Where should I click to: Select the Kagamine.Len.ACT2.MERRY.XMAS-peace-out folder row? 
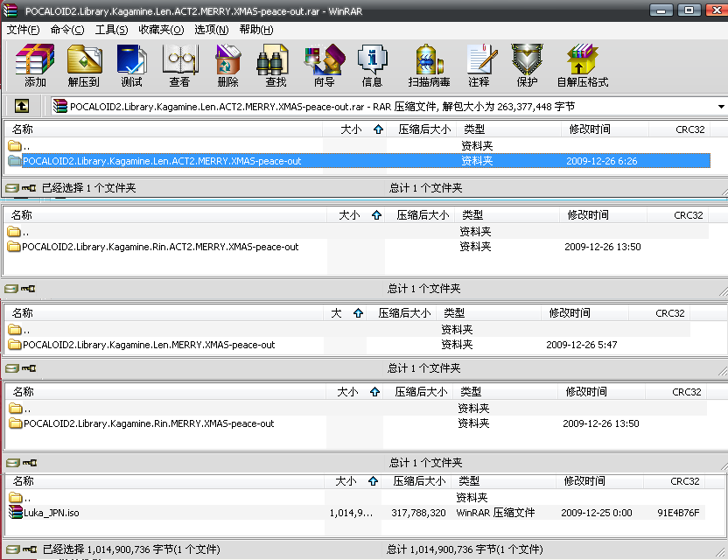pos(359,161)
